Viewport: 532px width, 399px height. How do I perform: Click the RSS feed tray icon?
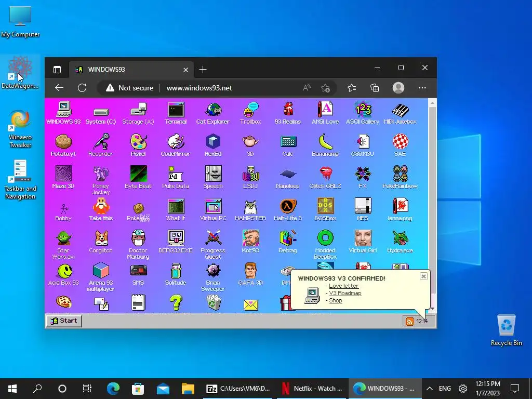pos(409,321)
